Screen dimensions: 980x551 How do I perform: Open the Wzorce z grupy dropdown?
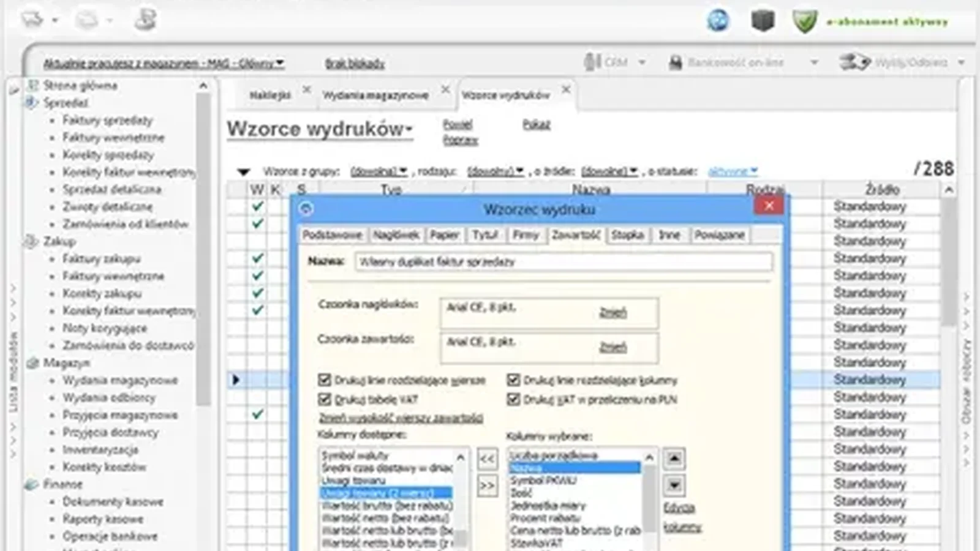(379, 171)
